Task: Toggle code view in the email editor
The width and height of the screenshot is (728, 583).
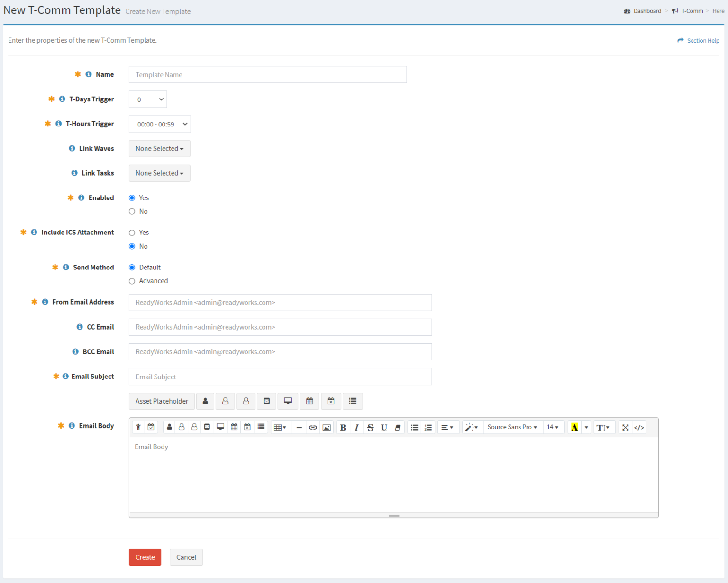Action: coord(639,427)
